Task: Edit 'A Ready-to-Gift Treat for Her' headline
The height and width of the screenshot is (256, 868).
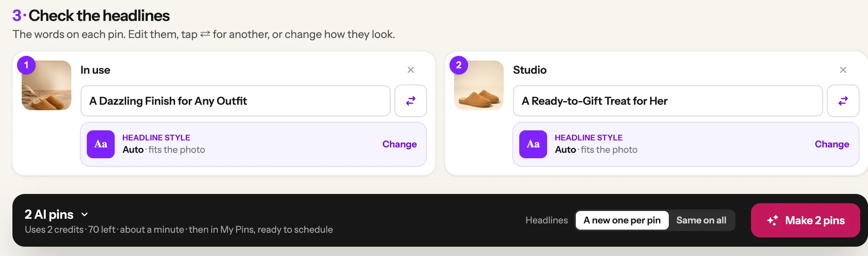Action: [x=668, y=101]
